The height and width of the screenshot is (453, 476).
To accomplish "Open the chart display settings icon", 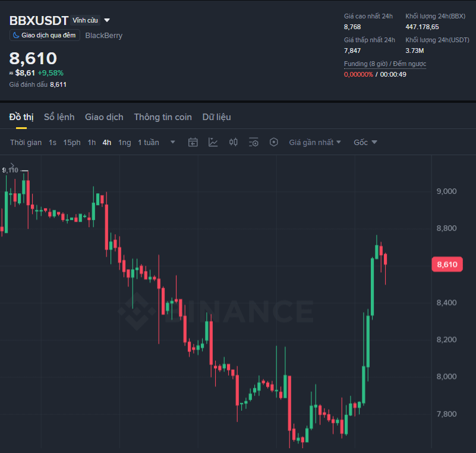I will pos(254,142).
